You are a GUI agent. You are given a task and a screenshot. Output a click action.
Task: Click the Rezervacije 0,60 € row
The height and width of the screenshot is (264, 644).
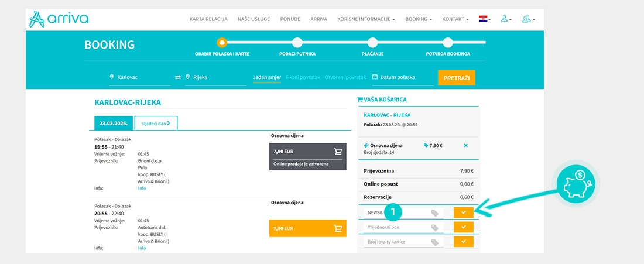pos(419,197)
